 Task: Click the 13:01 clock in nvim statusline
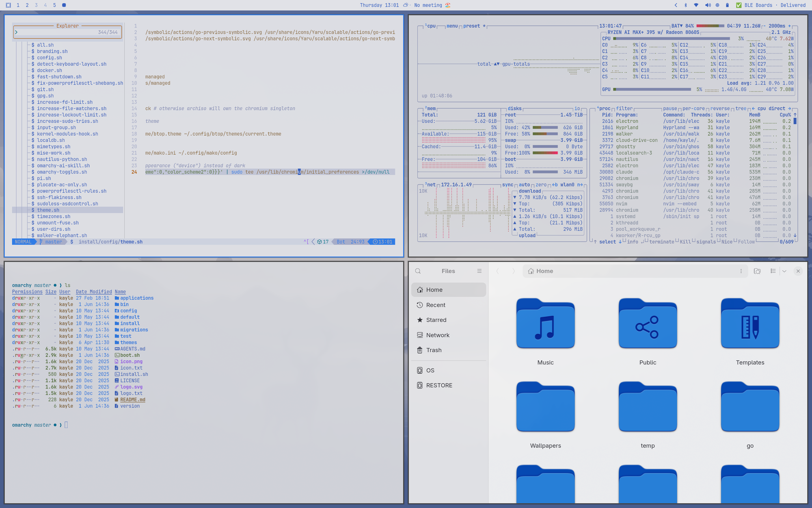click(383, 242)
